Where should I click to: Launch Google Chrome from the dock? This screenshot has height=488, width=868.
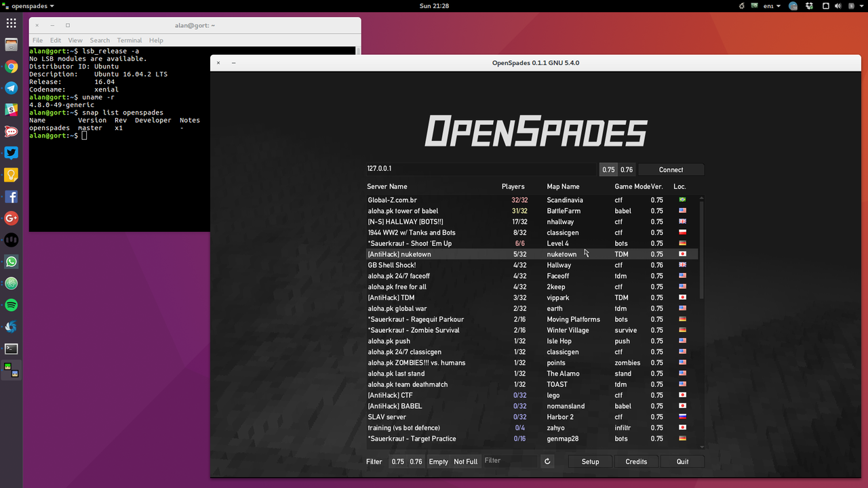11,66
